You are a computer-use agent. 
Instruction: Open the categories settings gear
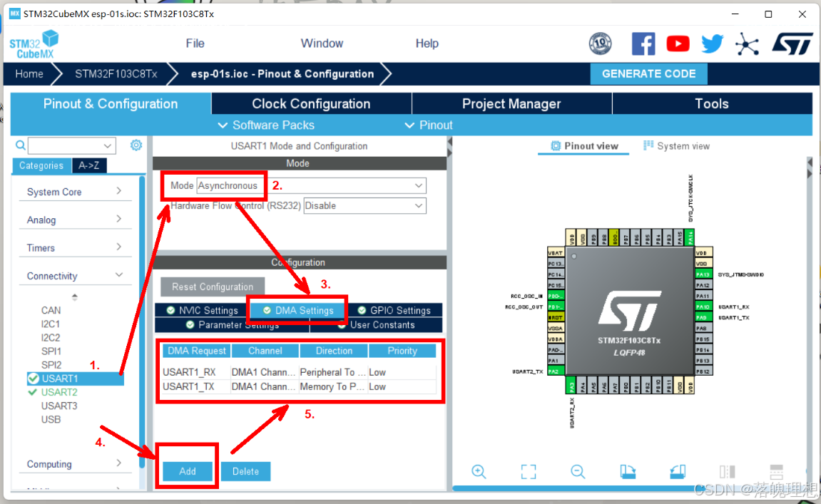click(136, 145)
